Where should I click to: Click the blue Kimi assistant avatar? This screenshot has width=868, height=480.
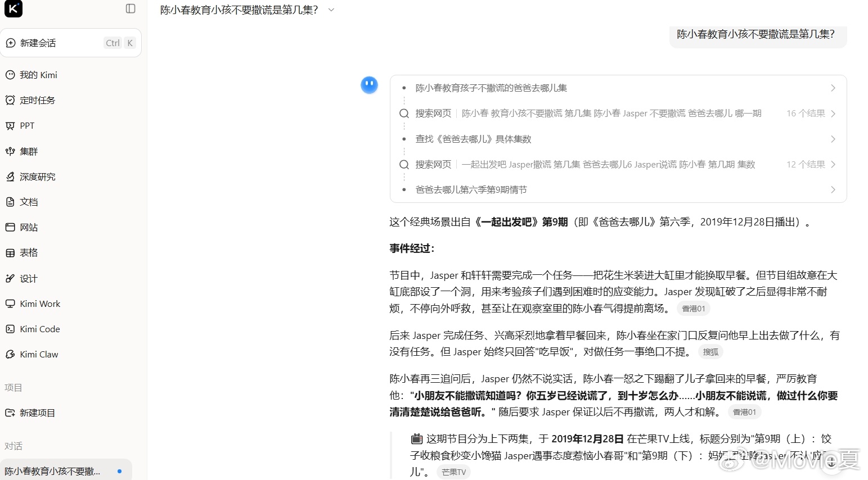pos(369,85)
